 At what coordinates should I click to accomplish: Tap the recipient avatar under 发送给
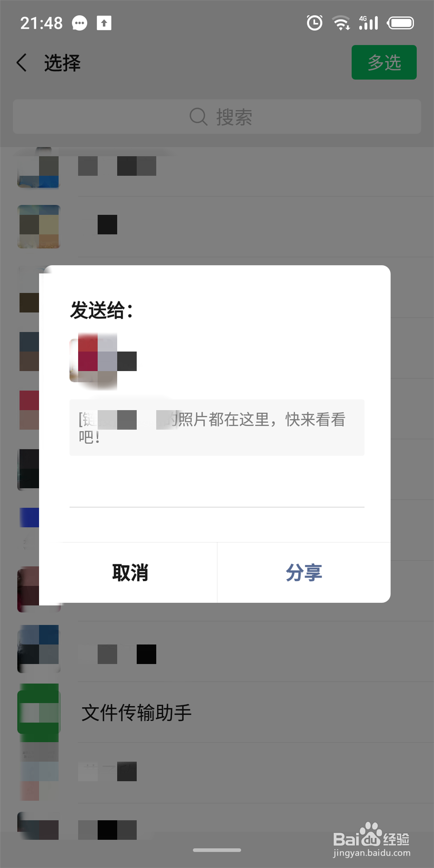(x=93, y=361)
